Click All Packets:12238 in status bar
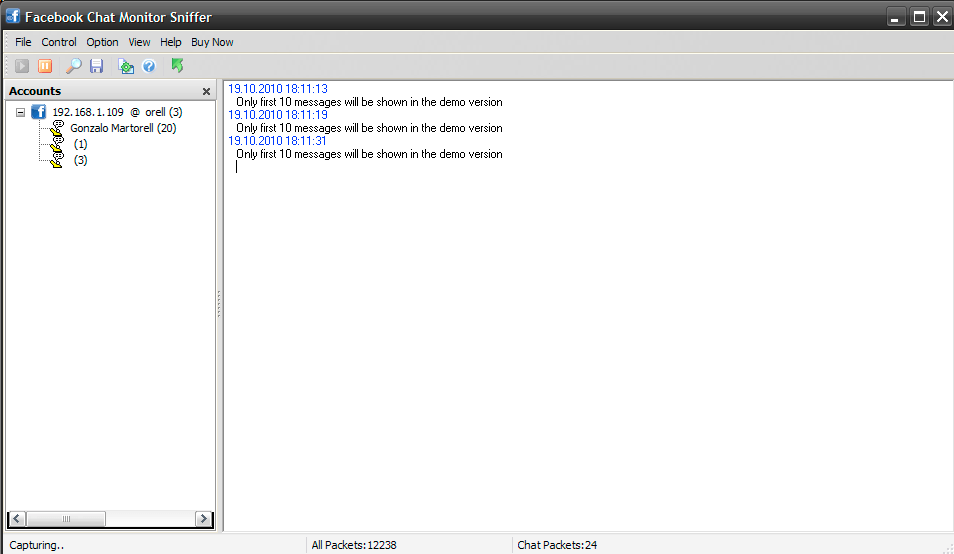The height and width of the screenshot is (554, 954). pyautogui.click(x=354, y=545)
